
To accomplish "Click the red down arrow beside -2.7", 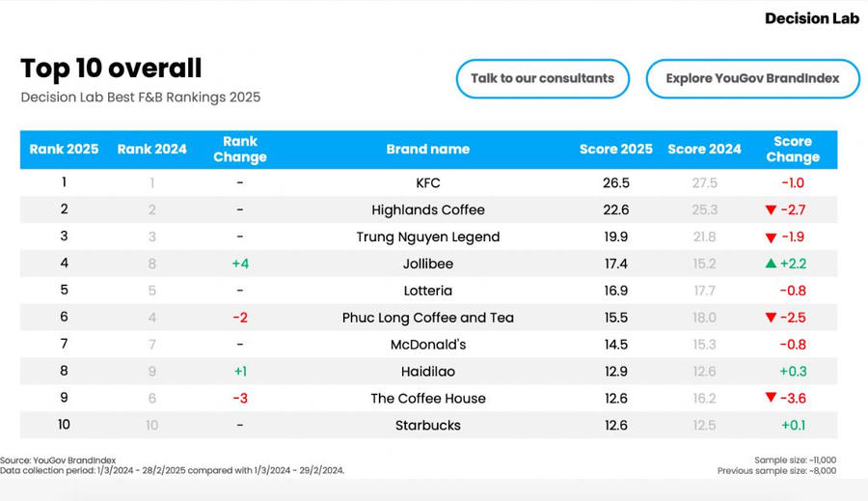I will pyautogui.click(x=771, y=209).
